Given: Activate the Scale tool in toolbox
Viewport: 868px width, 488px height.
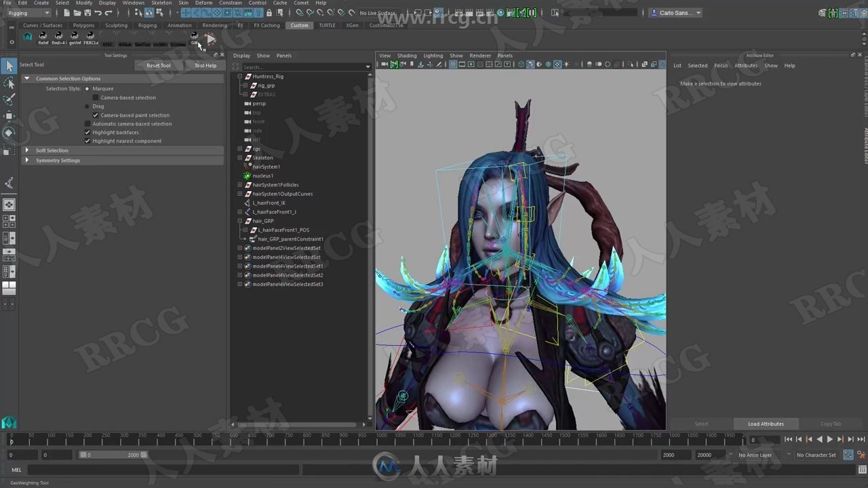Looking at the screenshot, I should click(x=9, y=149).
